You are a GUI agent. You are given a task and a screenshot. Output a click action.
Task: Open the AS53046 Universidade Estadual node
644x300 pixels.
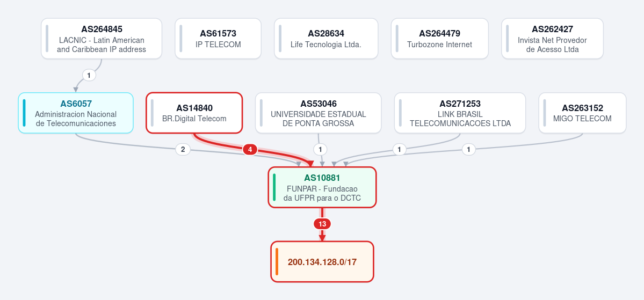click(x=319, y=113)
